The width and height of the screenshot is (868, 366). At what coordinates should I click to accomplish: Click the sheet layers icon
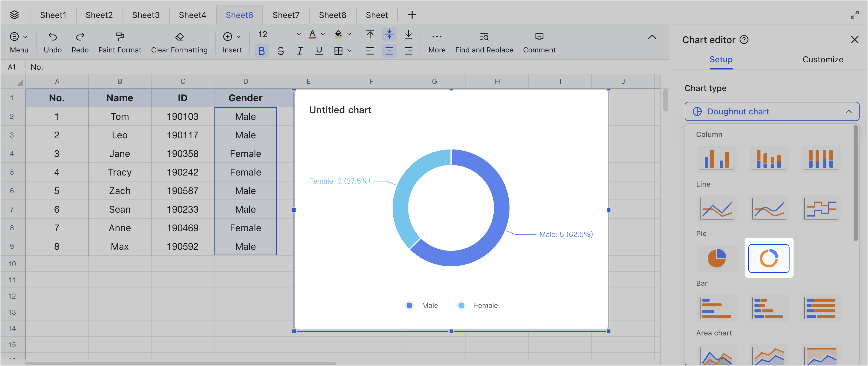click(x=14, y=15)
